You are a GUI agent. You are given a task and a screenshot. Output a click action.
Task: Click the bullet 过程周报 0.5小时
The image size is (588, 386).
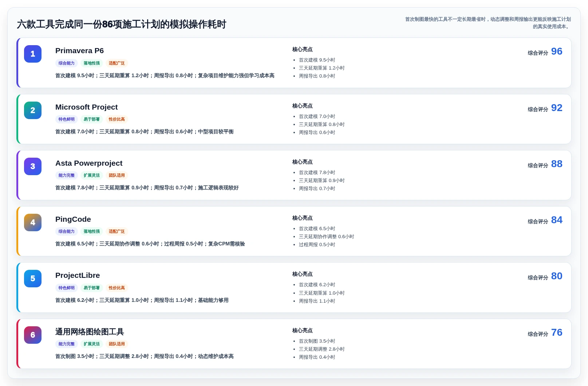317,245
